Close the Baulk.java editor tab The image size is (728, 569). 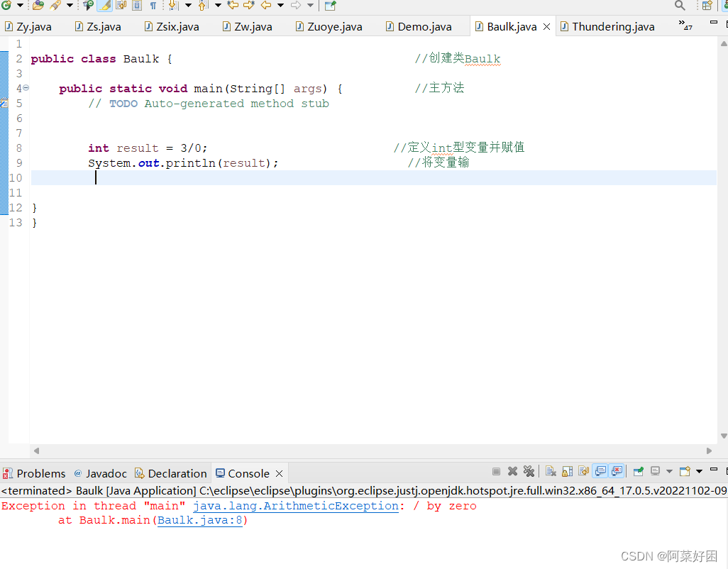(547, 26)
